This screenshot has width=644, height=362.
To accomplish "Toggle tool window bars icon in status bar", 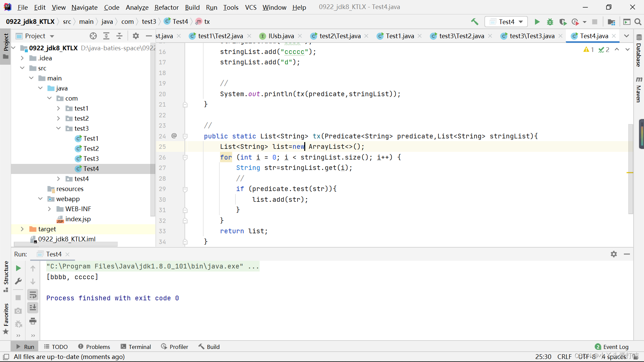I will tap(6, 357).
